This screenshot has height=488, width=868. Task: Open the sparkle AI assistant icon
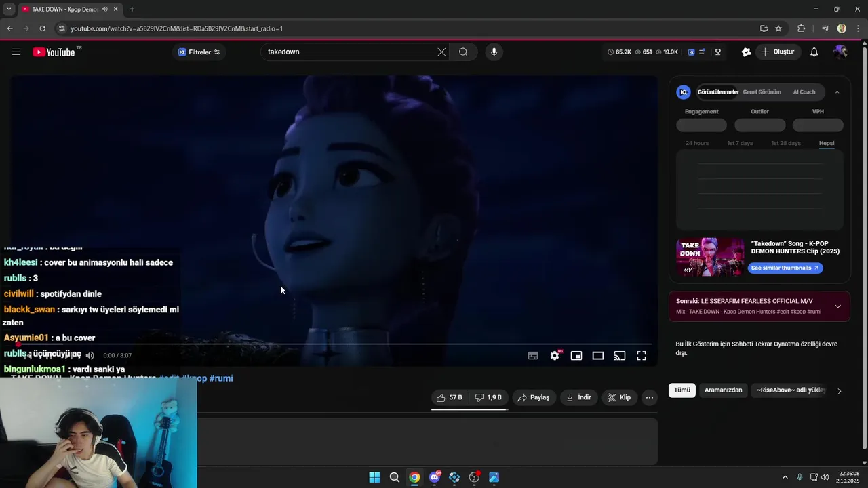(x=746, y=52)
